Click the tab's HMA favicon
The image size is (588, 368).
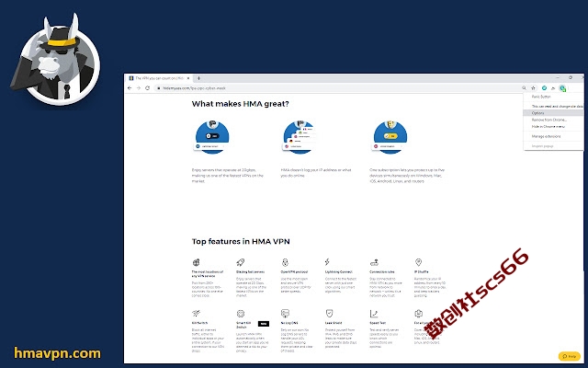pos(131,78)
